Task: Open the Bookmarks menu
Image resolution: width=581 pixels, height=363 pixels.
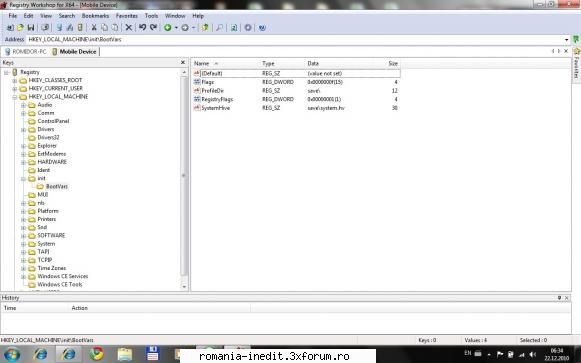Action: click(x=95, y=16)
